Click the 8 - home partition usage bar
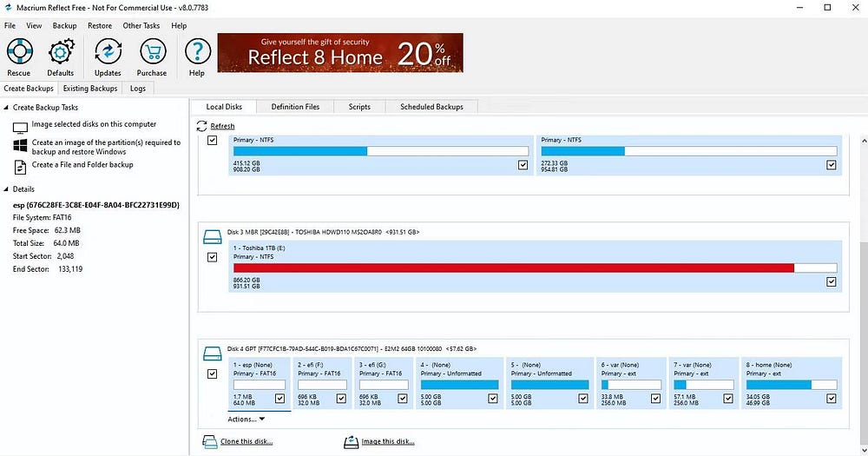The image size is (868, 456). point(791,385)
